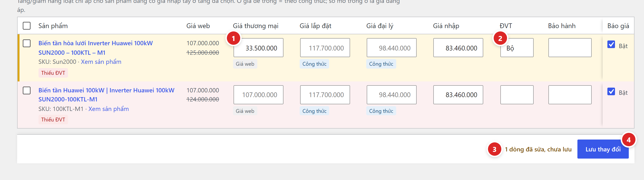Viewport: 644px width, 180px height.
Task: Click struck-through price 124.000.000
Action: (203, 99)
